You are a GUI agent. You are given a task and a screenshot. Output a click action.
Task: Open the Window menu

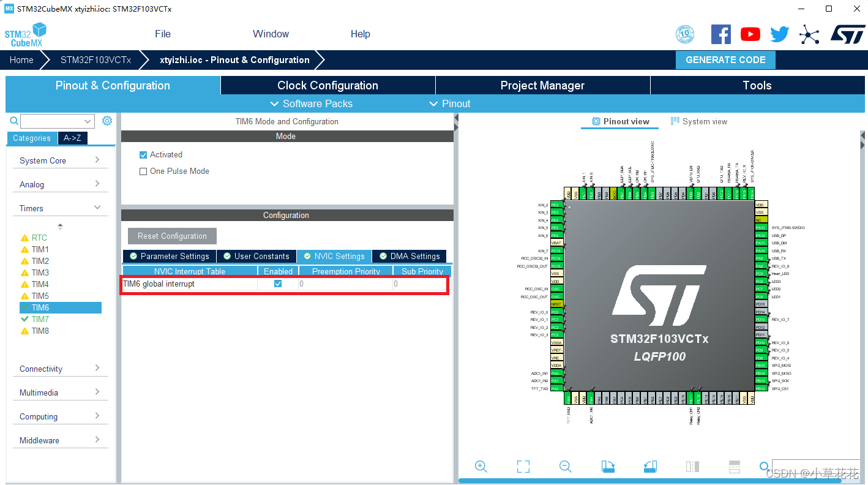(271, 34)
